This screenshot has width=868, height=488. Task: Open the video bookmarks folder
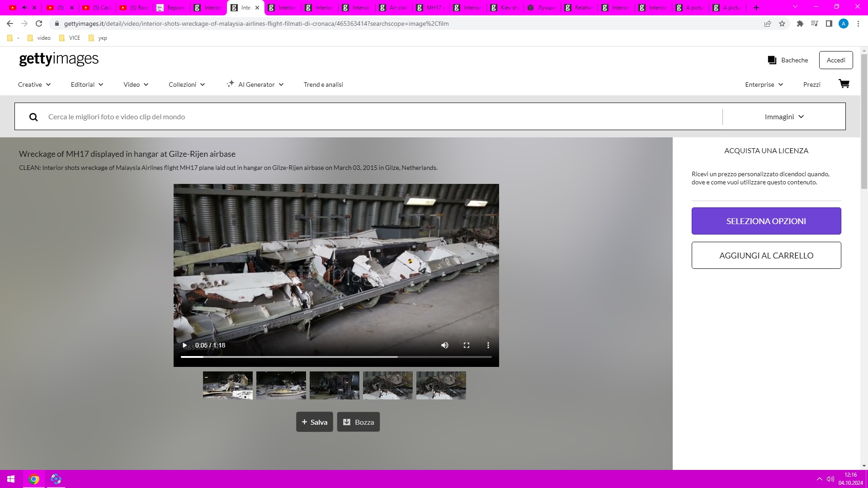pos(39,38)
